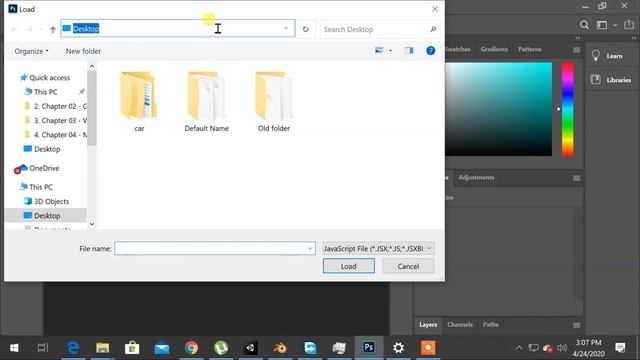
Task: Click the Back navigation arrow
Action: (14, 29)
